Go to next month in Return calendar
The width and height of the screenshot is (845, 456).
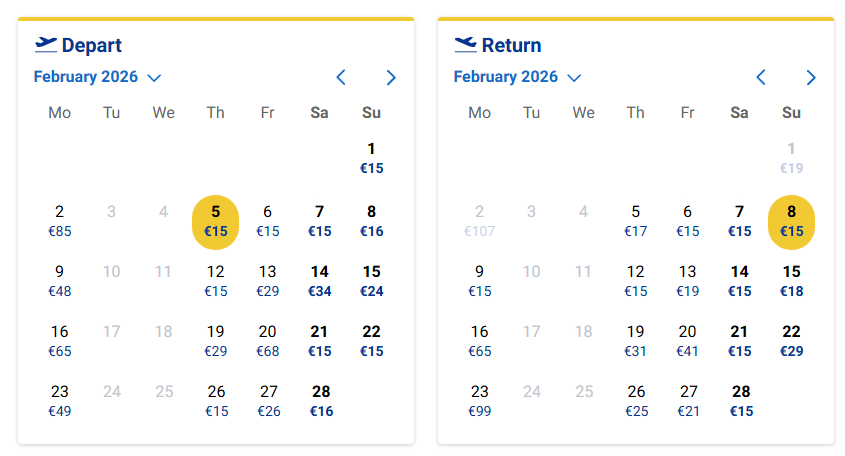(x=811, y=77)
